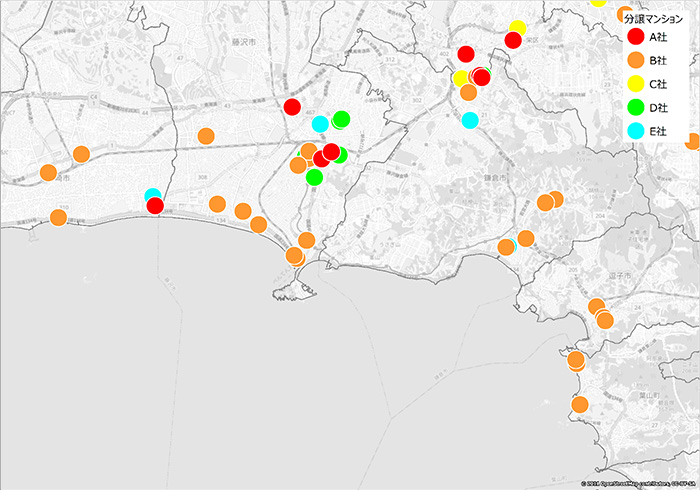Click the A社 legend label text
Image resolution: width=700 pixels, height=490 pixels.
pos(658,37)
